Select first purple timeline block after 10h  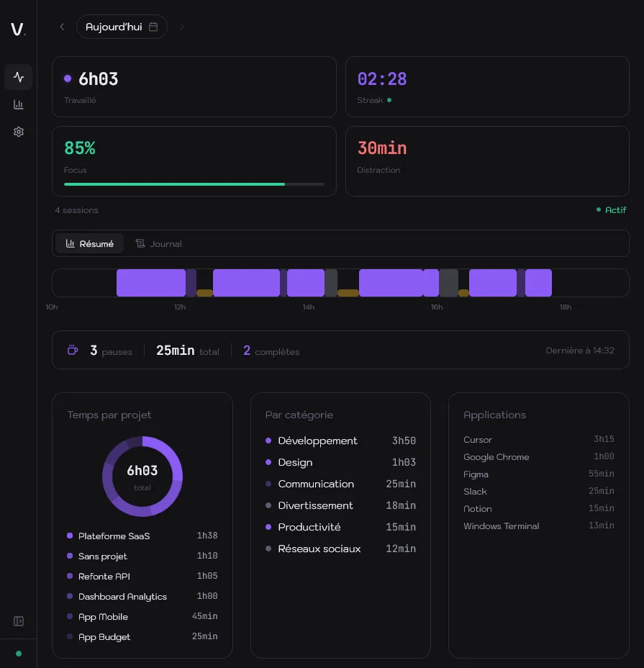click(151, 283)
